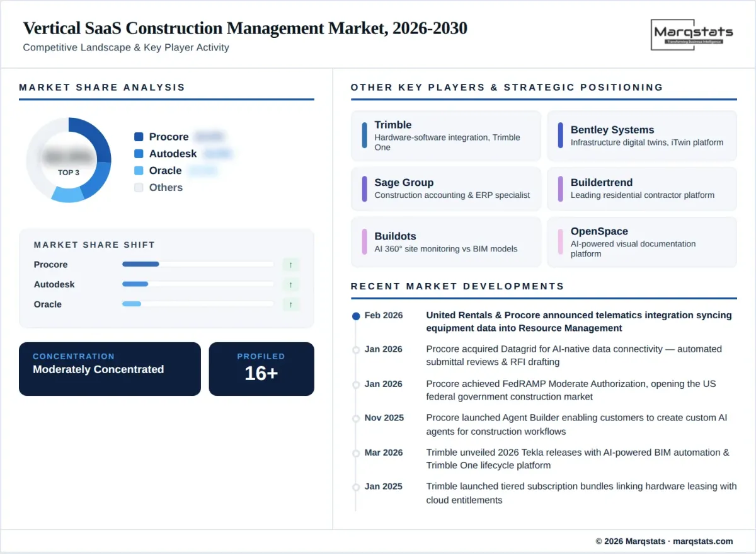Open the OpenSpace player card
756x554 pixels.
click(641, 242)
